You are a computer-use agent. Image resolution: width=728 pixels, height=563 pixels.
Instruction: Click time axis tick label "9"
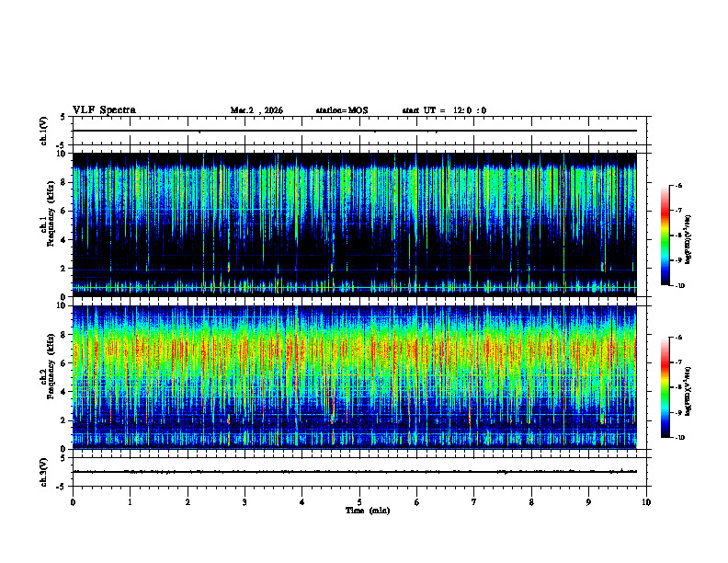point(588,502)
